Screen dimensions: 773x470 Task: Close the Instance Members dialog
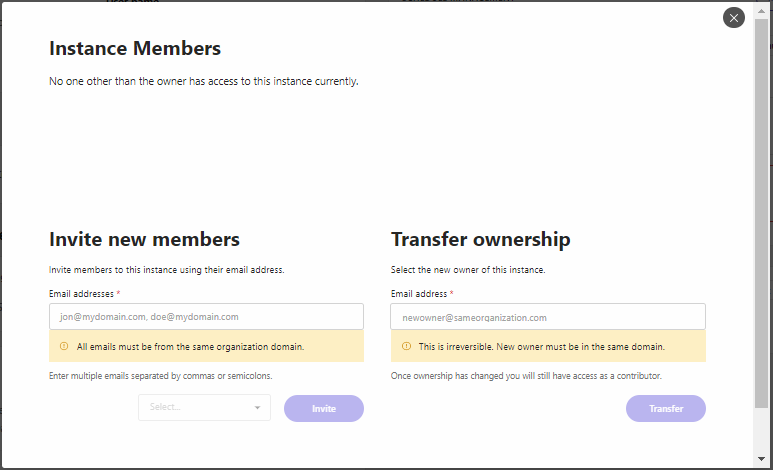click(734, 17)
